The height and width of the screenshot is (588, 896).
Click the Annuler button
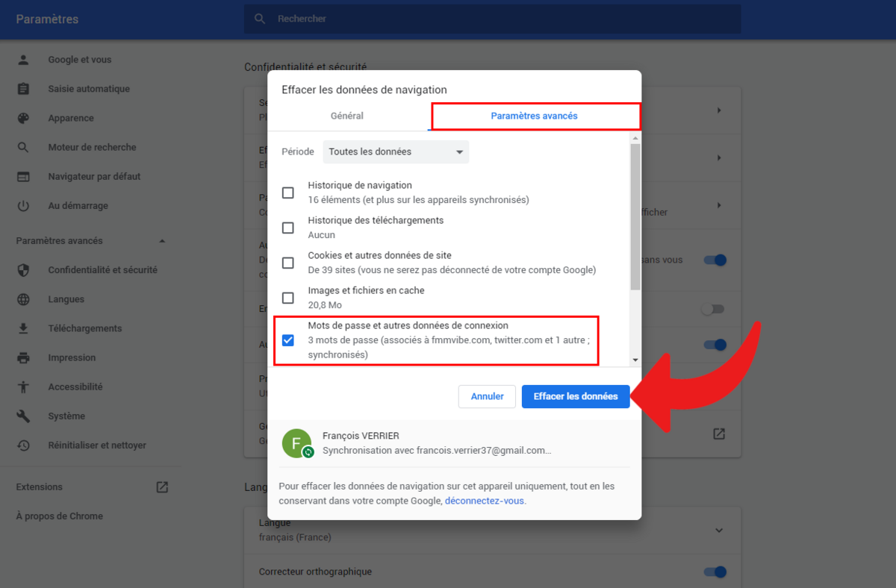(487, 396)
